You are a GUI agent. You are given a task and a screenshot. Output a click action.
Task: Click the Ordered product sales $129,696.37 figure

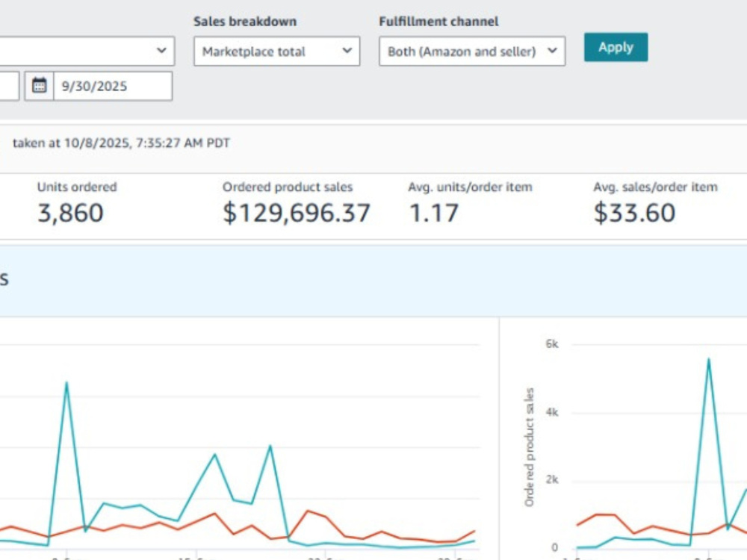point(297,212)
